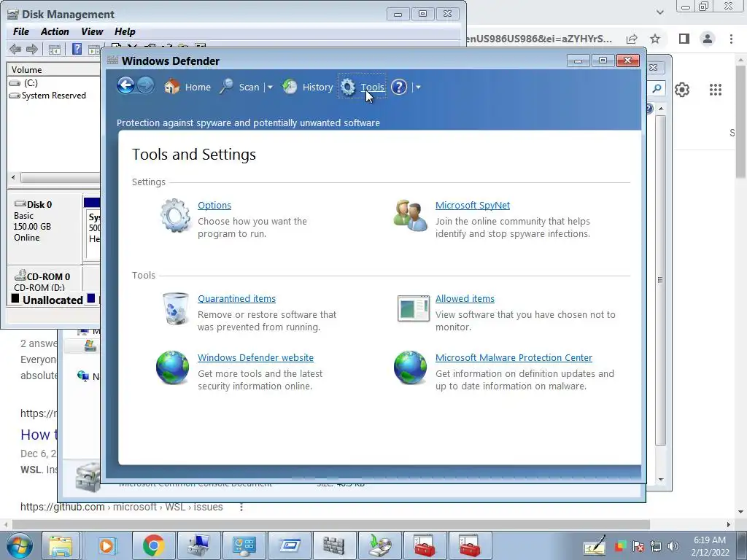Open Google settings gear icon
Viewport: 747px width, 560px height.
click(x=682, y=90)
